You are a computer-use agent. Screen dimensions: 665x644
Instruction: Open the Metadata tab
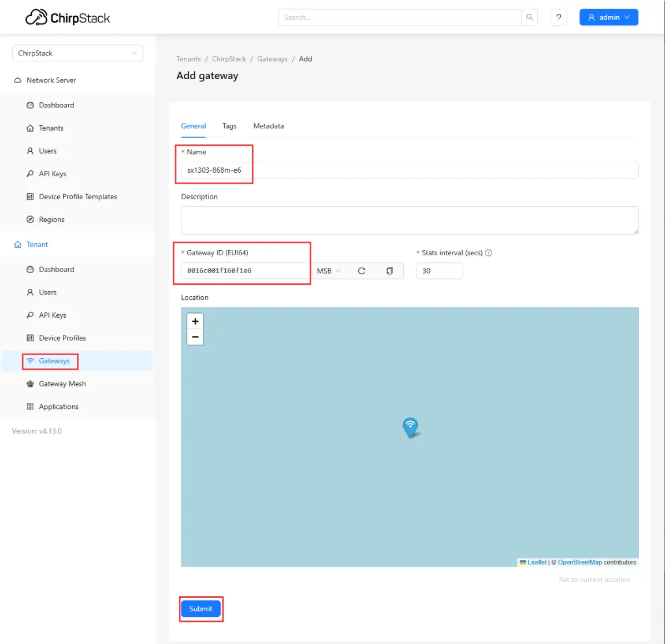click(268, 126)
